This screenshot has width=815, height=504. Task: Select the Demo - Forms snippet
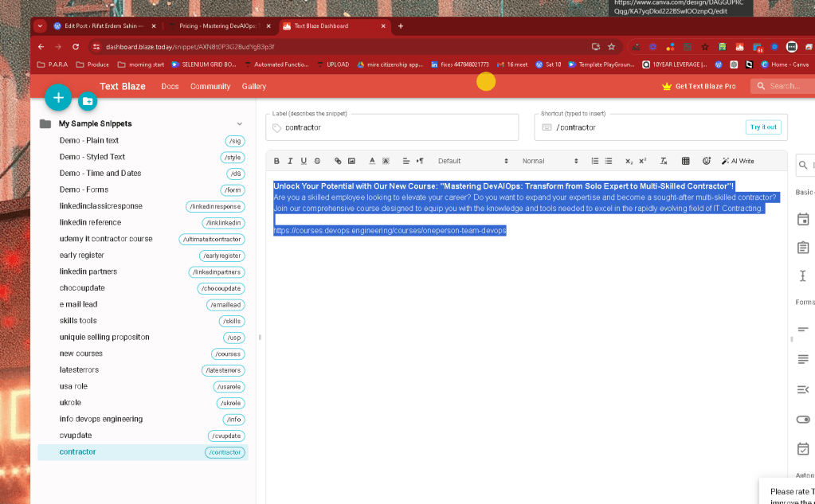point(143,189)
